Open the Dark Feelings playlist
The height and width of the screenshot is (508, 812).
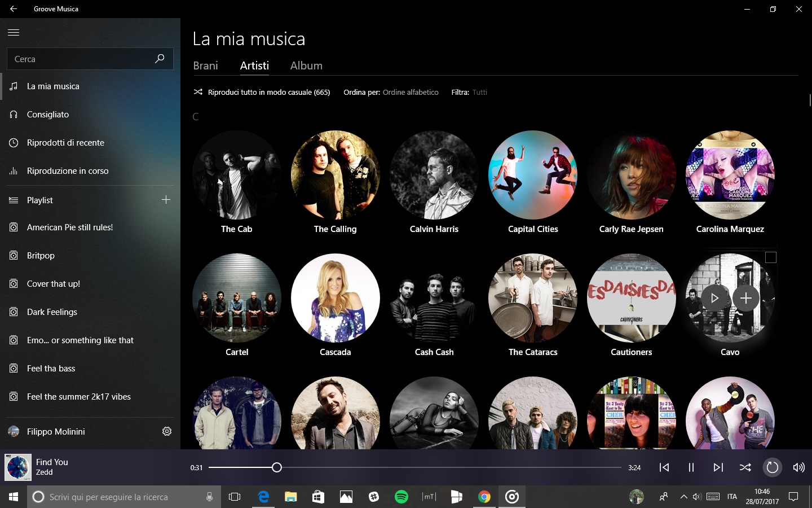90,312
